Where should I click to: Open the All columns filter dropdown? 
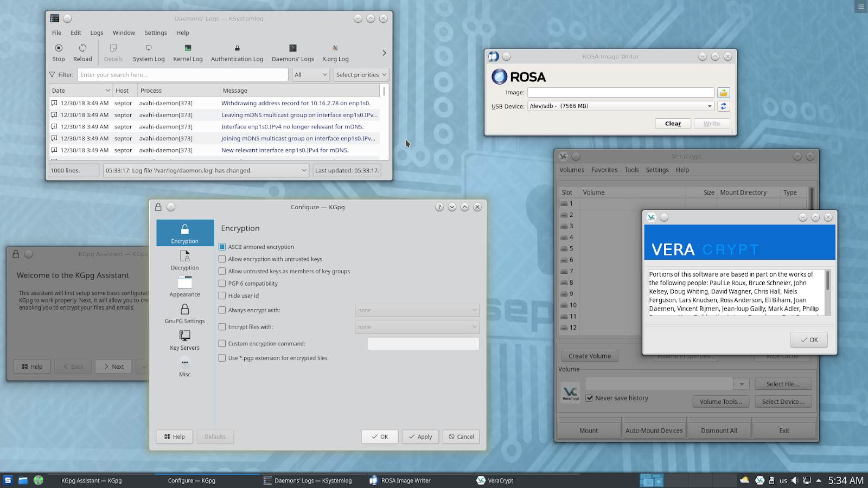311,75
